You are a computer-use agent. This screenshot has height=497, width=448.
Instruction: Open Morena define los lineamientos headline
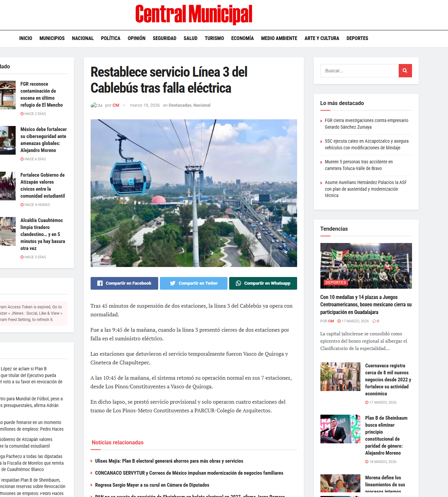click(385, 485)
